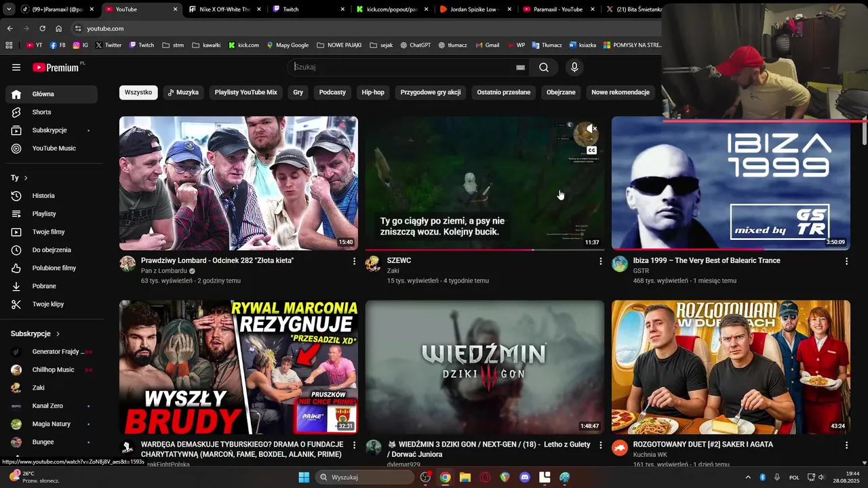Open the browser tab list dropdown
868x488 pixels.
click(x=9, y=9)
